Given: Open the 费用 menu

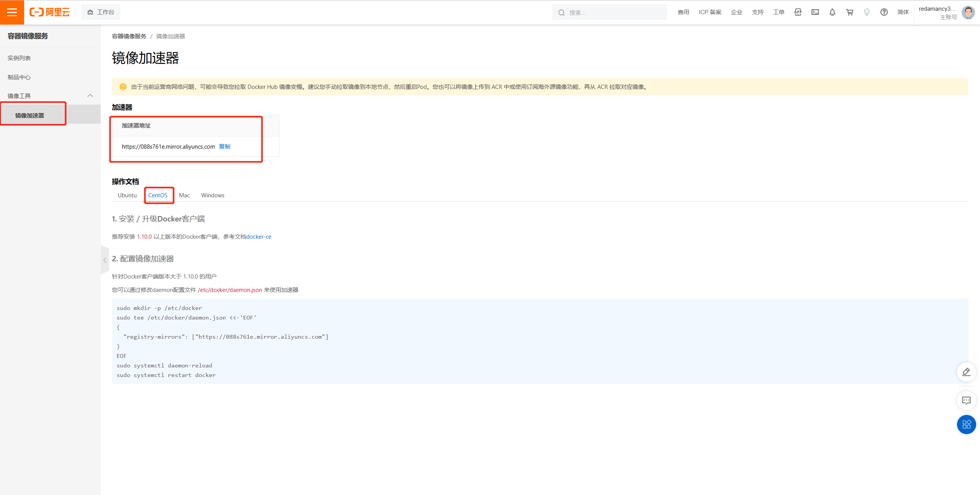Looking at the screenshot, I should tap(683, 12).
